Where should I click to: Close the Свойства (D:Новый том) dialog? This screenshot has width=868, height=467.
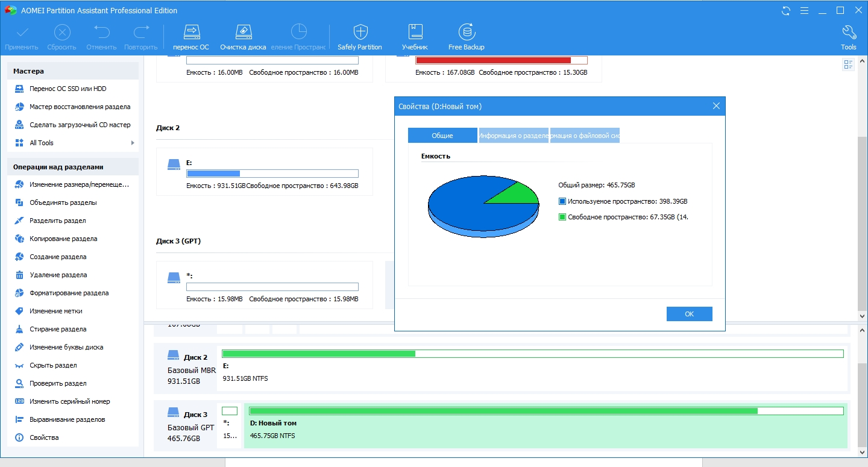point(716,106)
